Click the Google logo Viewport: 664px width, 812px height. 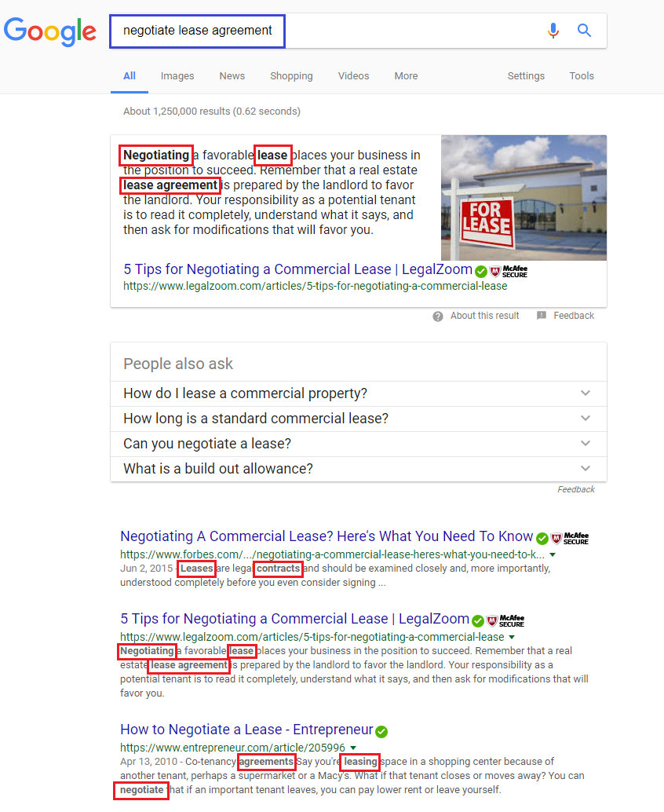(50, 31)
